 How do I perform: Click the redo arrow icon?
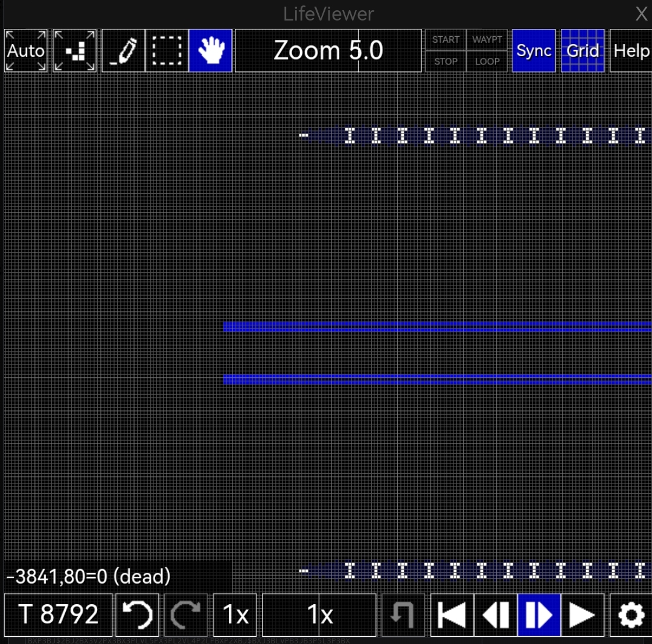[186, 615]
